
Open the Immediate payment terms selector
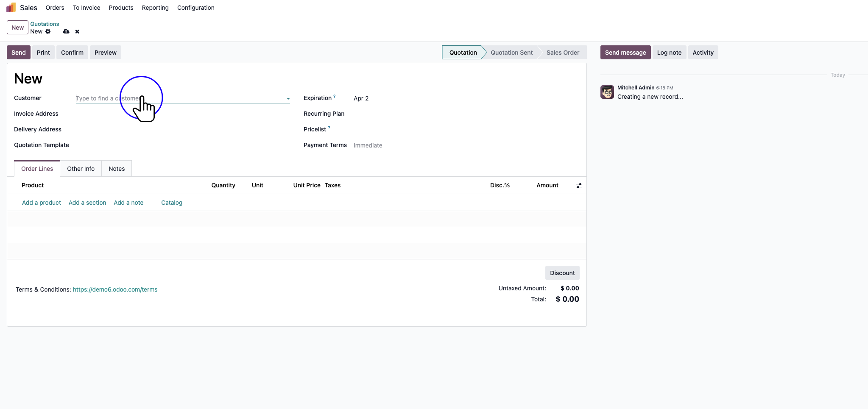[x=368, y=145]
